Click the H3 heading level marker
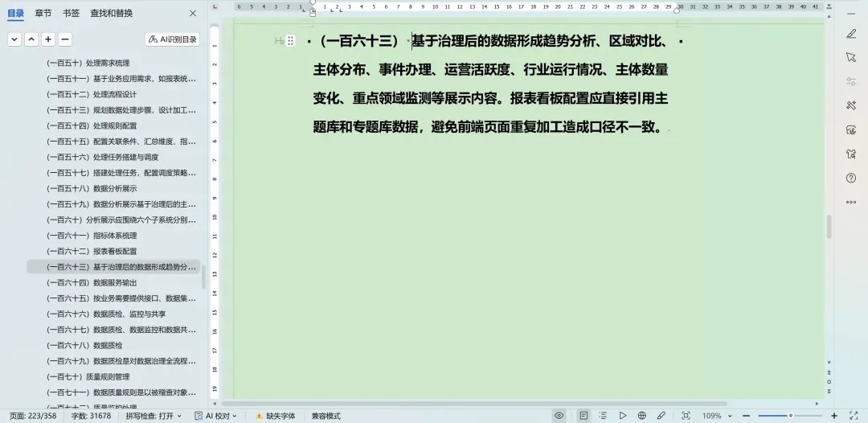 point(279,41)
